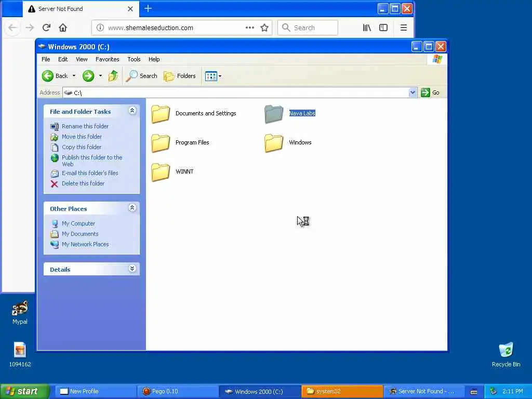Image resolution: width=532 pixels, height=399 pixels.
Task: Select the Windows folder icon
Action: click(x=274, y=142)
